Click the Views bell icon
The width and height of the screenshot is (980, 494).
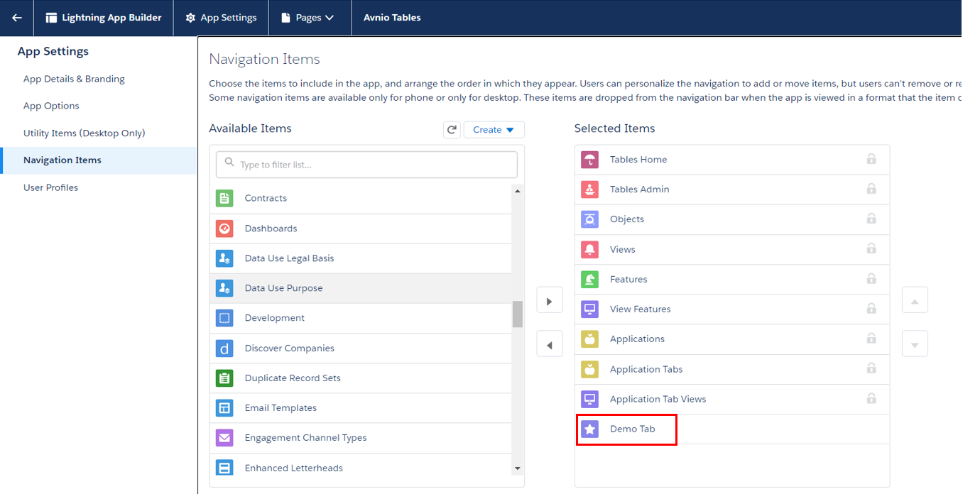[x=589, y=249]
